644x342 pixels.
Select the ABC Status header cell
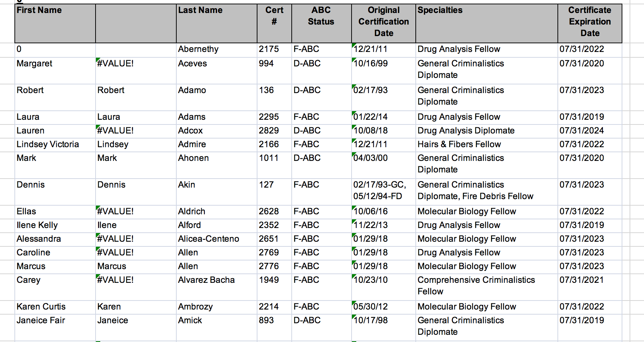[321, 23]
